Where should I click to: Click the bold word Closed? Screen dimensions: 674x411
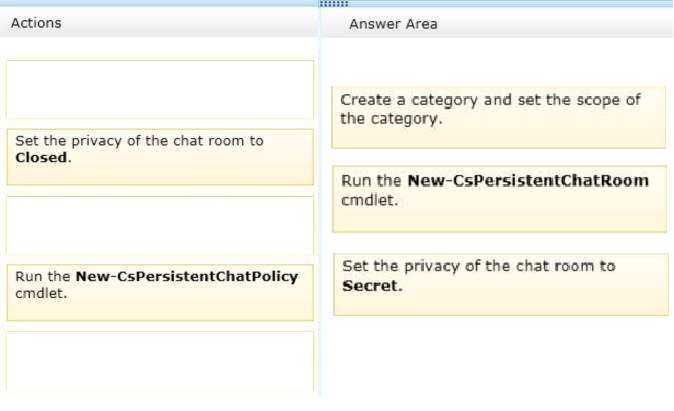41,158
